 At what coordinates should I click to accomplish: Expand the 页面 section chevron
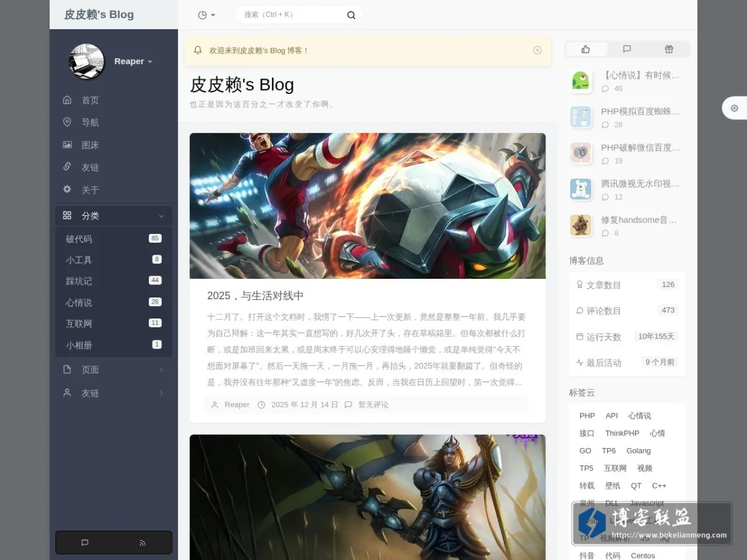(x=161, y=370)
